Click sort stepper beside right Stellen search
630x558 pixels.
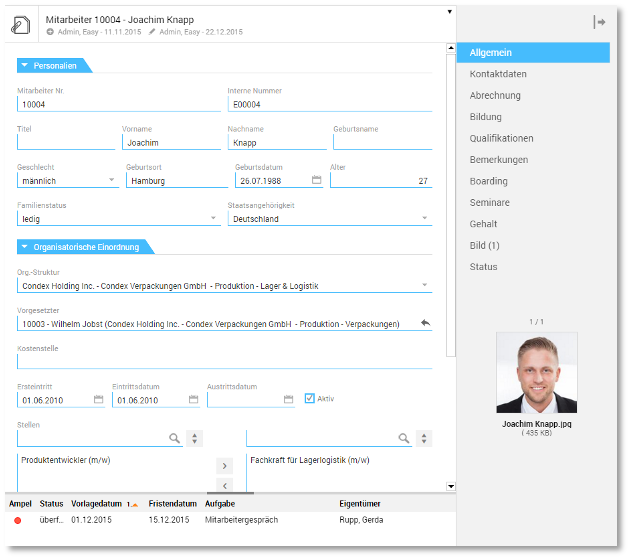(x=424, y=438)
